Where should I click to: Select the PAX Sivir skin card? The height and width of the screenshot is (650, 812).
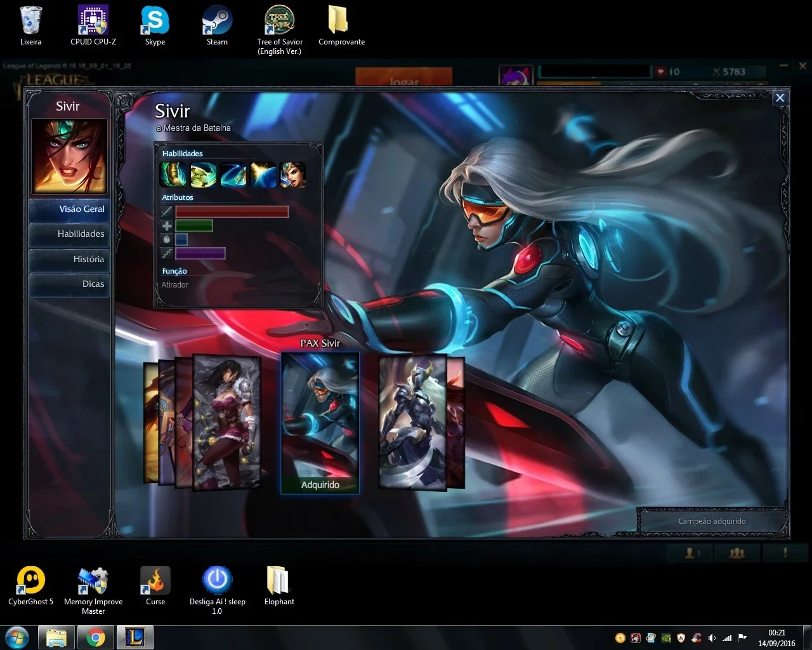coord(320,422)
